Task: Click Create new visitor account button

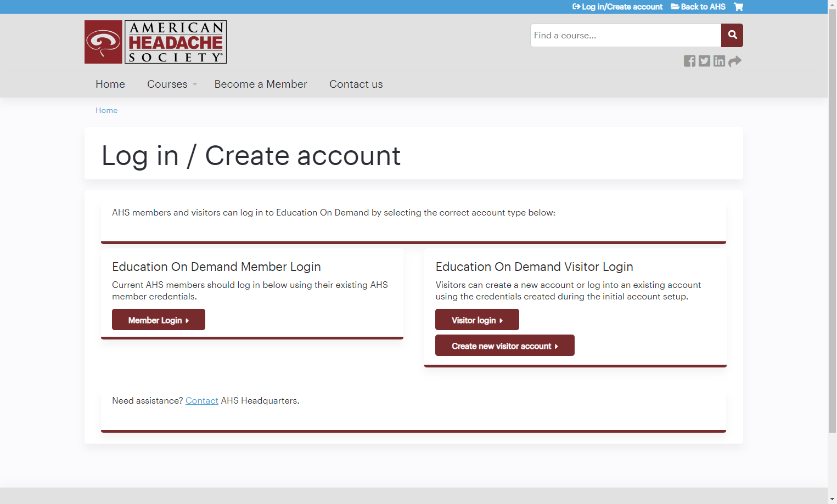Action: click(505, 346)
